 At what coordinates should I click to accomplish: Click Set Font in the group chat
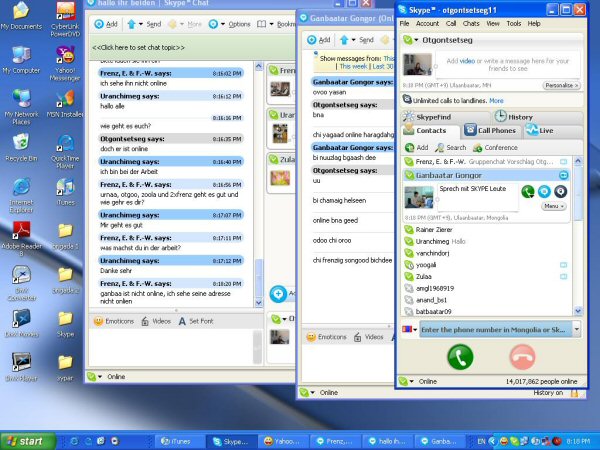tap(196, 321)
